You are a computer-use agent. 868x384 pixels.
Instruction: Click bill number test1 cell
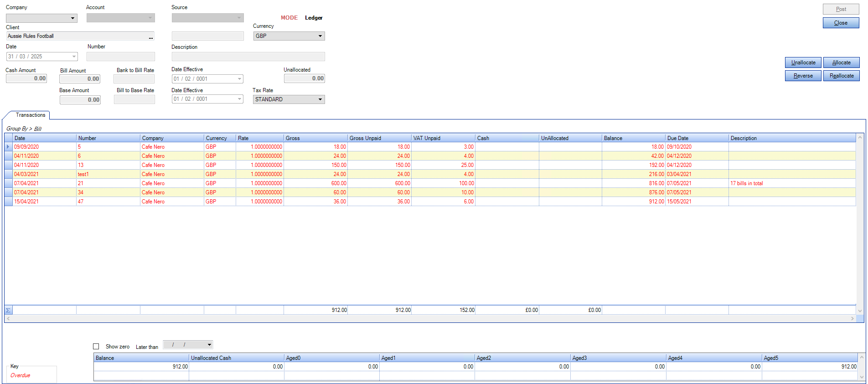[108, 174]
